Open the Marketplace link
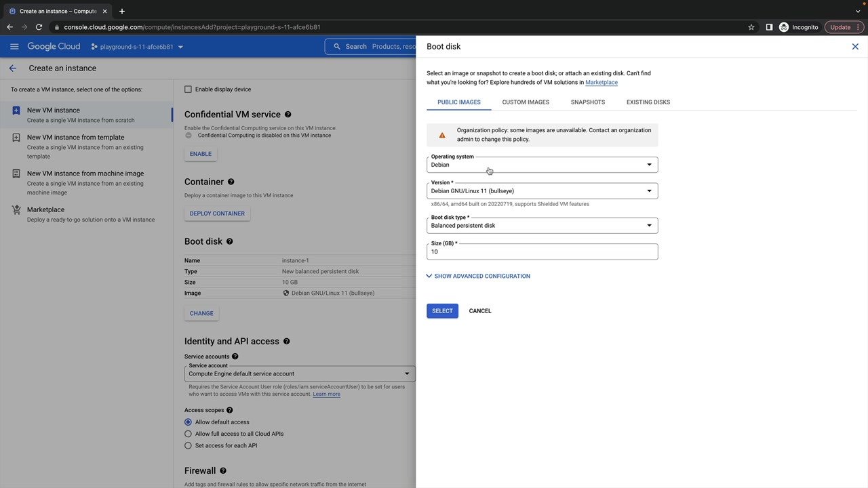The height and width of the screenshot is (488, 868). tap(601, 83)
